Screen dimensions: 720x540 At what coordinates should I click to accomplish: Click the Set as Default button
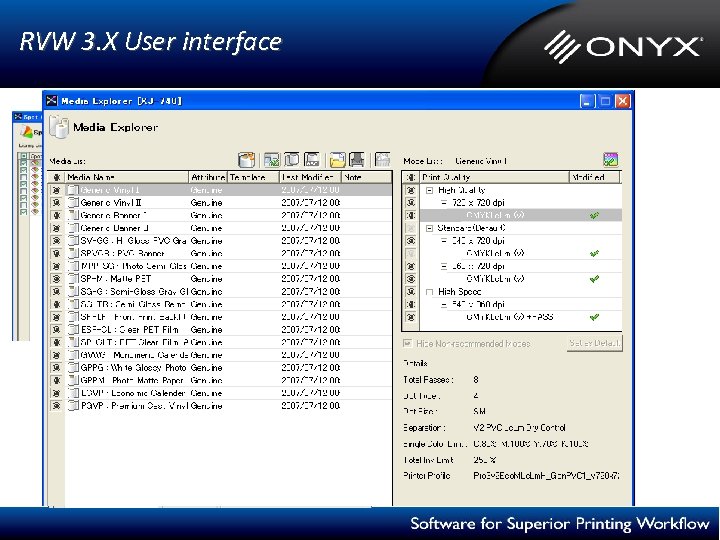595,343
